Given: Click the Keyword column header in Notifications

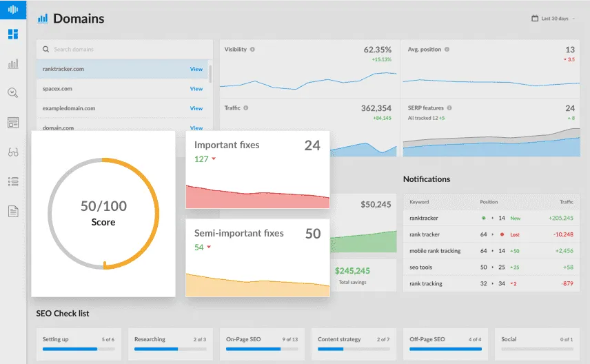Looking at the screenshot, I should (x=419, y=202).
